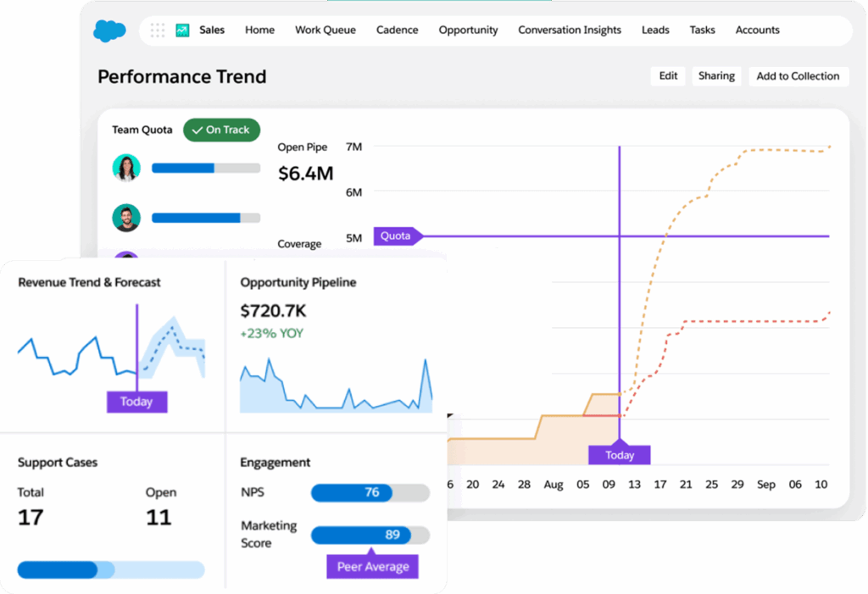Click the NPS score bar showing 76

370,492
